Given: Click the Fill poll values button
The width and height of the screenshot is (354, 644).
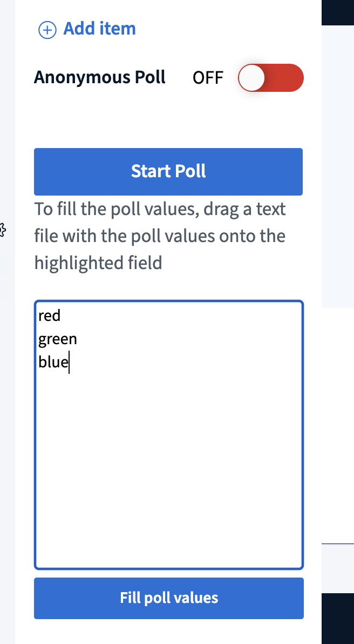Looking at the screenshot, I should [168, 598].
